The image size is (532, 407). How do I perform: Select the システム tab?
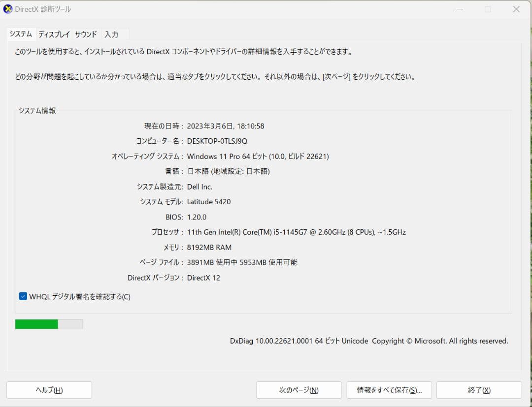[x=20, y=34]
